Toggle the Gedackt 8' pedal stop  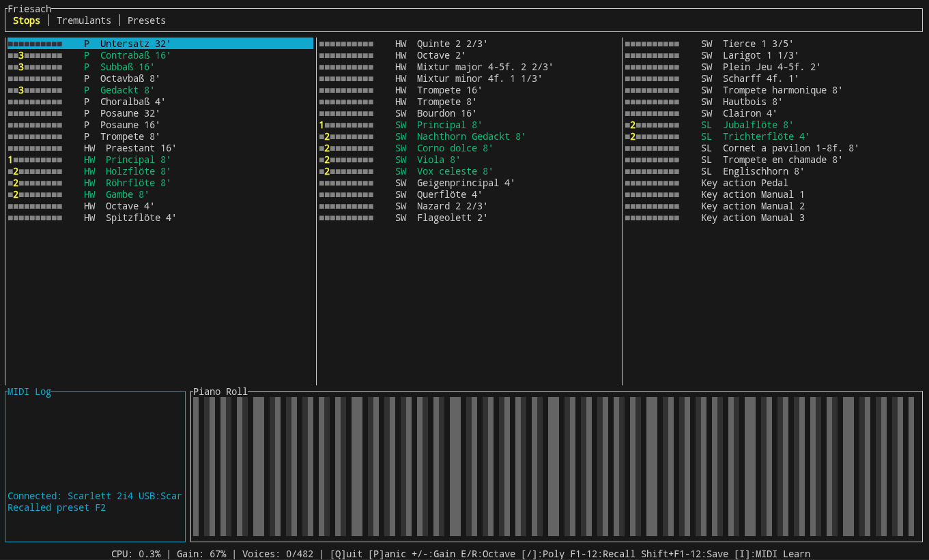160,90
